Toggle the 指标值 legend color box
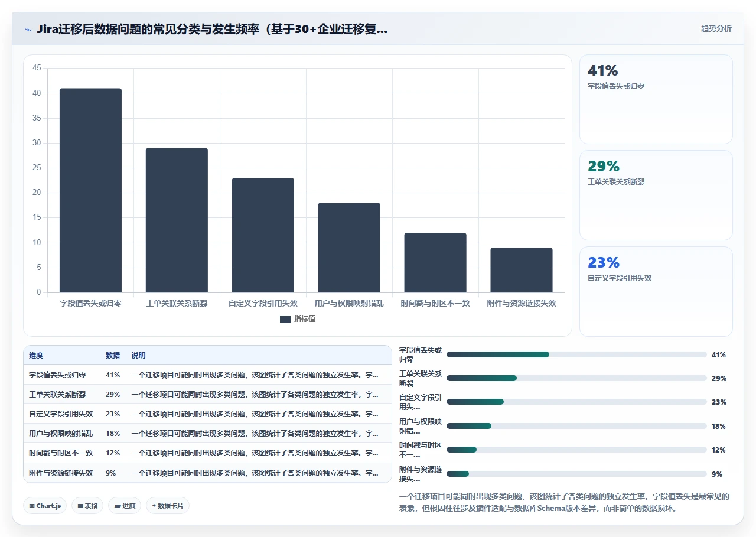756x537 pixels. pos(285,319)
